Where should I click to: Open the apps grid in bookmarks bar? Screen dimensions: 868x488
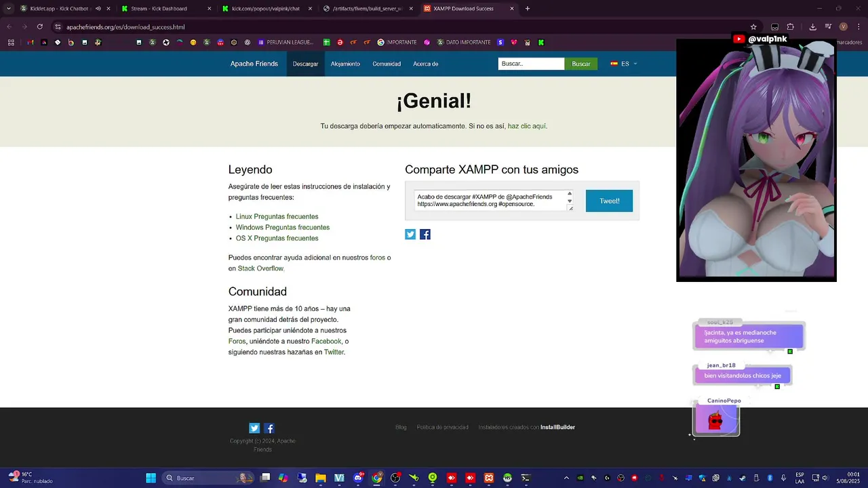(11, 42)
